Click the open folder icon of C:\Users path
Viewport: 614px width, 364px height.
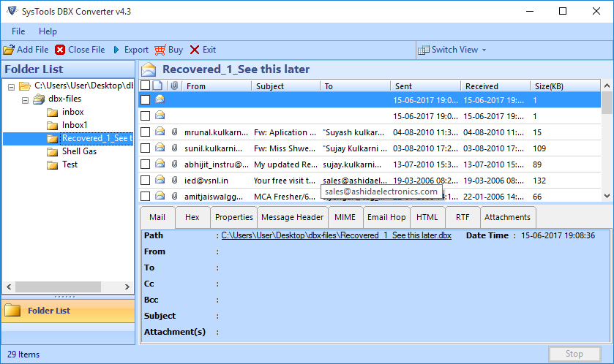tap(25, 86)
